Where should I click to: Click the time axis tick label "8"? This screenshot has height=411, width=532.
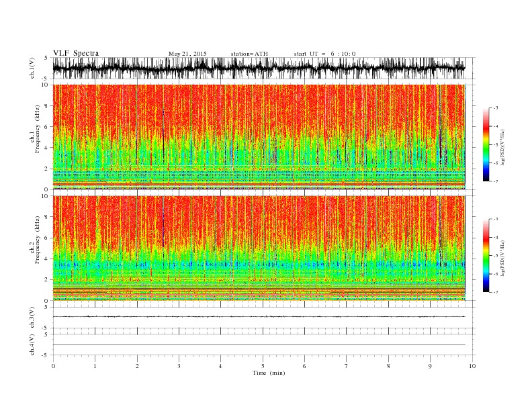point(388,366)
